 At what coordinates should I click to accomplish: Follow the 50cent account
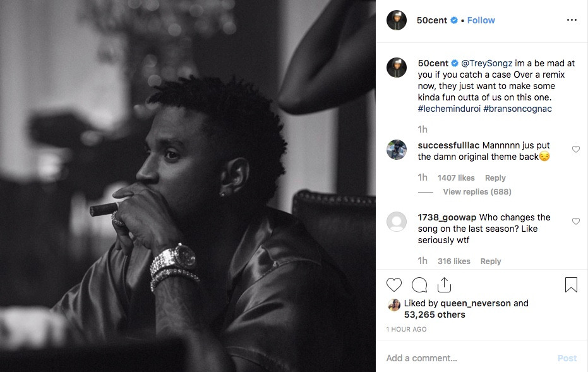(x=481, y=20)
